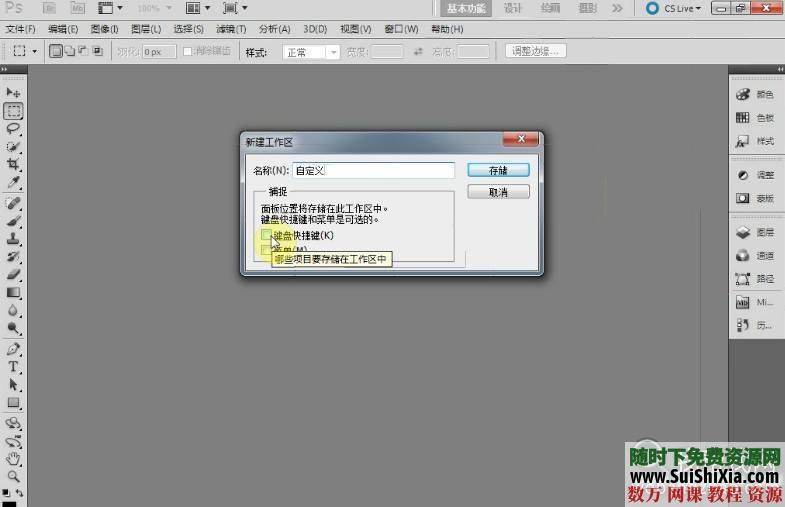Select the Hand tool

pyautogui.click(x=13, y=458)
